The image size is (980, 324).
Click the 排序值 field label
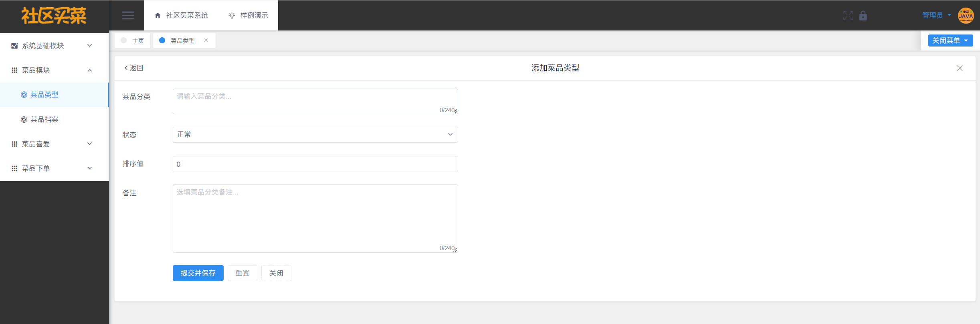pyautogui.click(x=133, y=164)
